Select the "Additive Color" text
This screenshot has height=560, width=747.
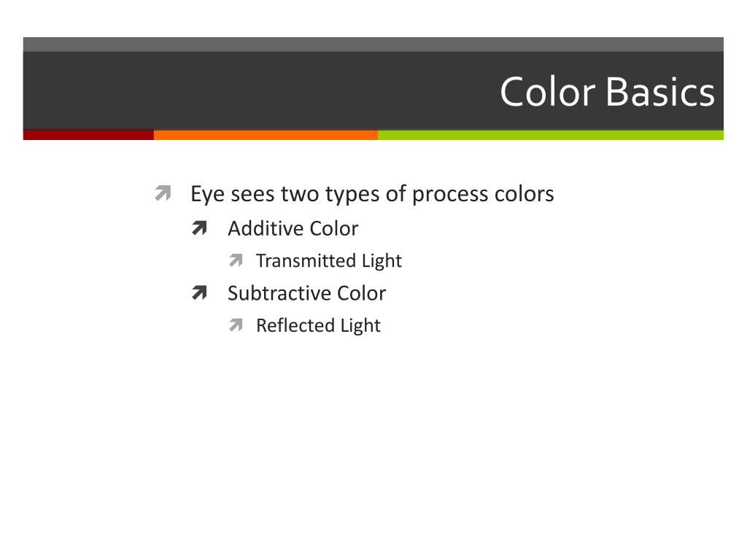pyautogui.click(x=293, y=228)
